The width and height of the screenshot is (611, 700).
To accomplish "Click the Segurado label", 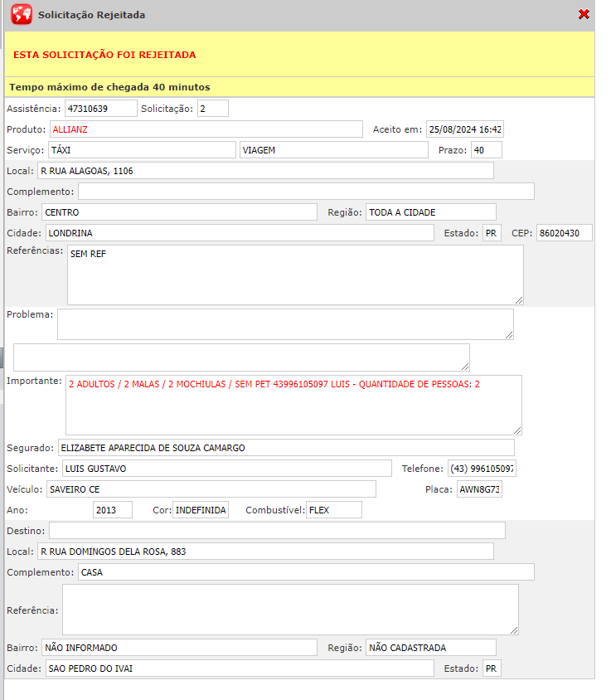I will point(31,448).
